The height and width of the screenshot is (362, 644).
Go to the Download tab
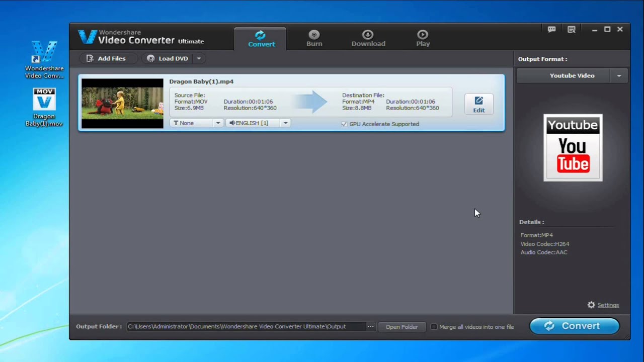368,39
